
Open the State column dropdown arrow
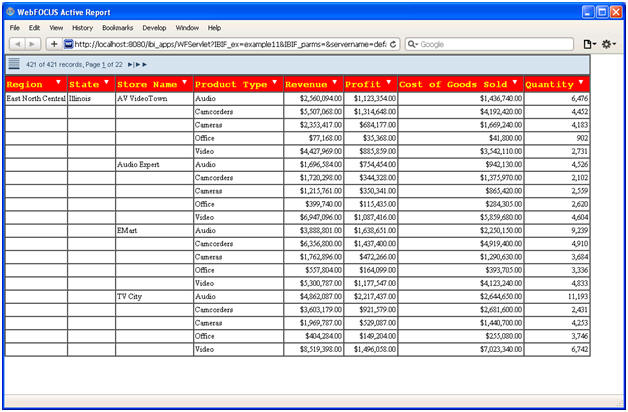[x=107, y=82]
